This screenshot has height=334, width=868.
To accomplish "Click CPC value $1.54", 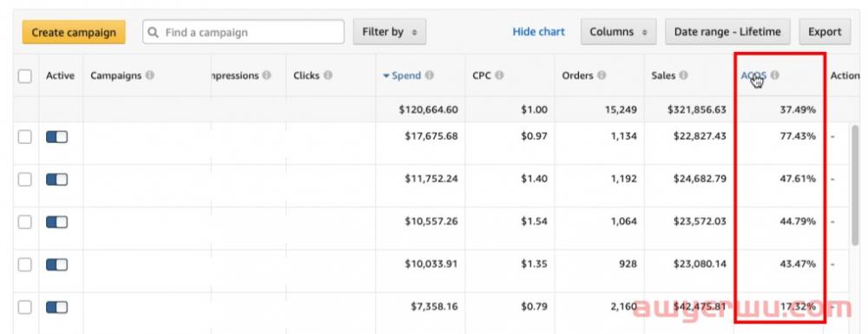I will [x=534, y=221].
